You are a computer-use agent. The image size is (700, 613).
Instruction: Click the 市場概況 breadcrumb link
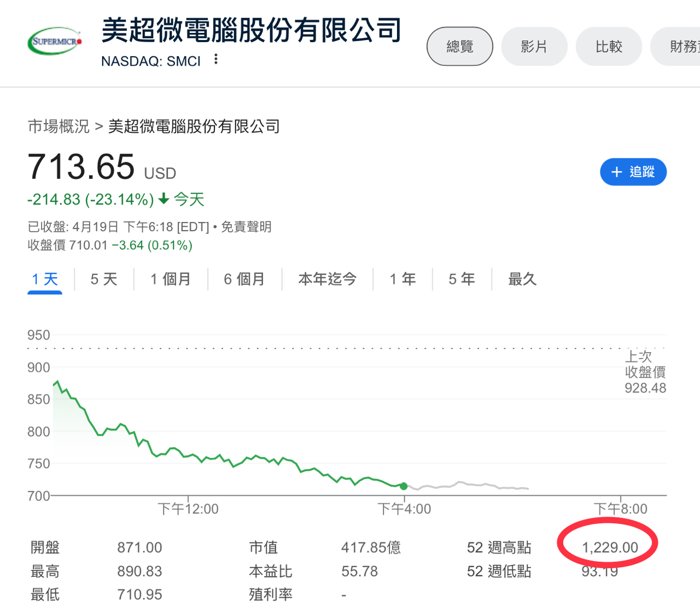click(x=59, y=126)
